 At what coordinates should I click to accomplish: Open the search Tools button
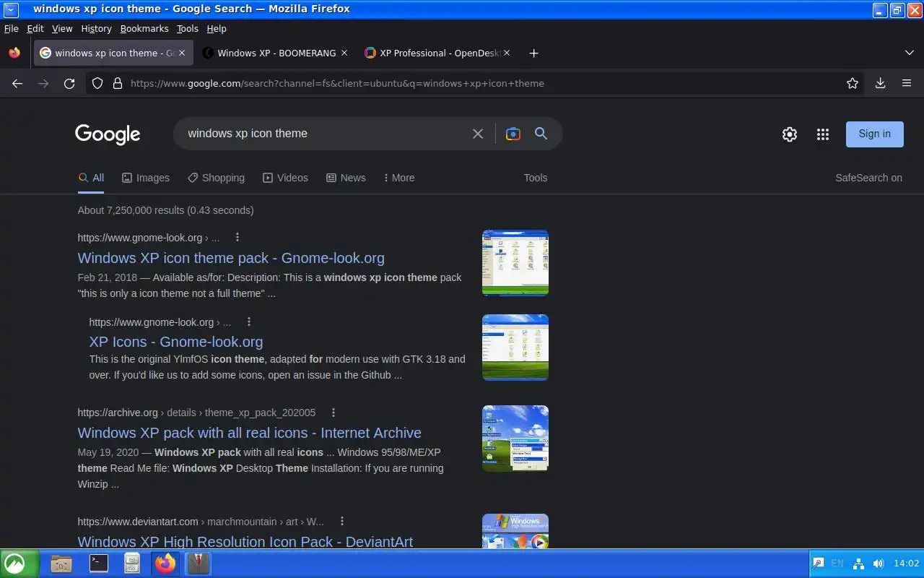point(536,178)
